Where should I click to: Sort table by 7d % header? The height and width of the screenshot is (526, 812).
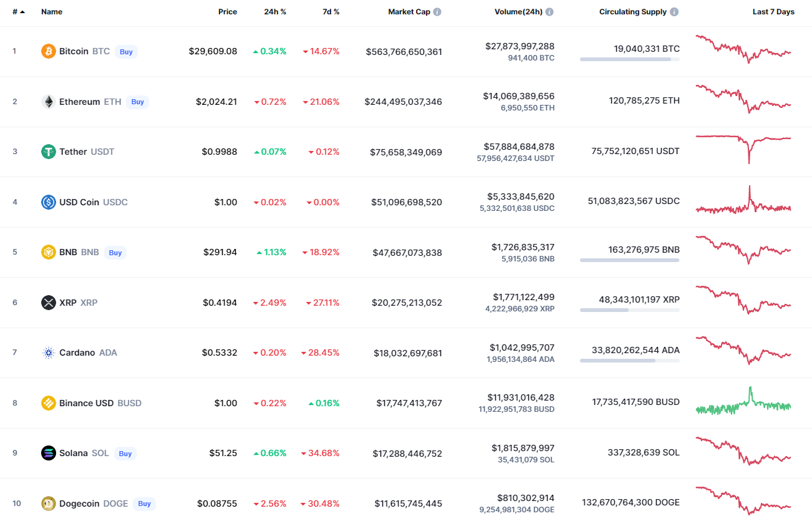click(x=331, y=12)
